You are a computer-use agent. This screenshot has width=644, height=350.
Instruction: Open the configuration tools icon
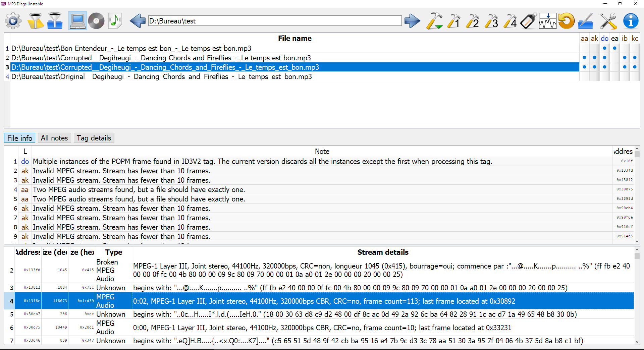click(608, 21)
